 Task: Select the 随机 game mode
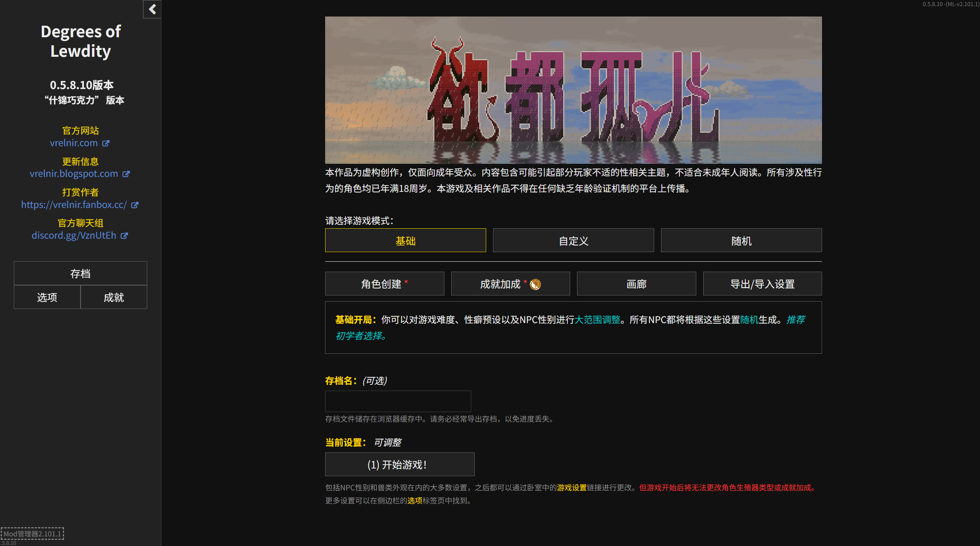tap(741, 241)
